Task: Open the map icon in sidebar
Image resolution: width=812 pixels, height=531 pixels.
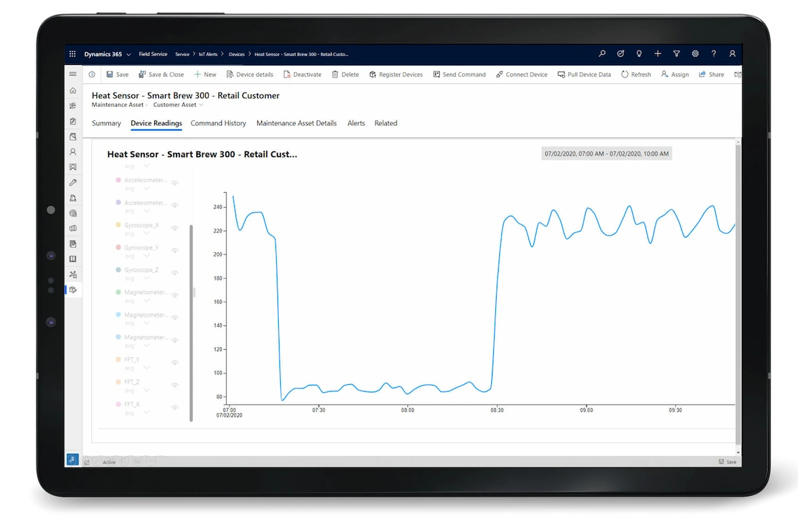Action: [x=73, y=229]
